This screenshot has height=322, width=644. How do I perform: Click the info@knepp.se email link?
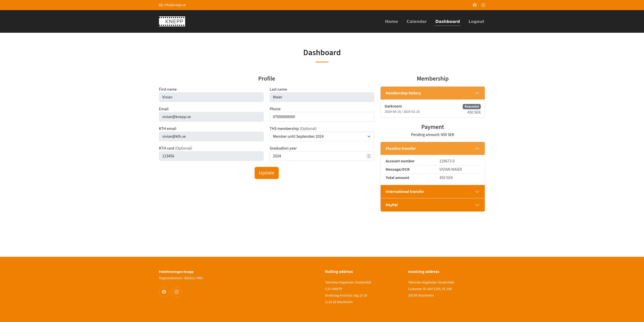coord(175,5)
